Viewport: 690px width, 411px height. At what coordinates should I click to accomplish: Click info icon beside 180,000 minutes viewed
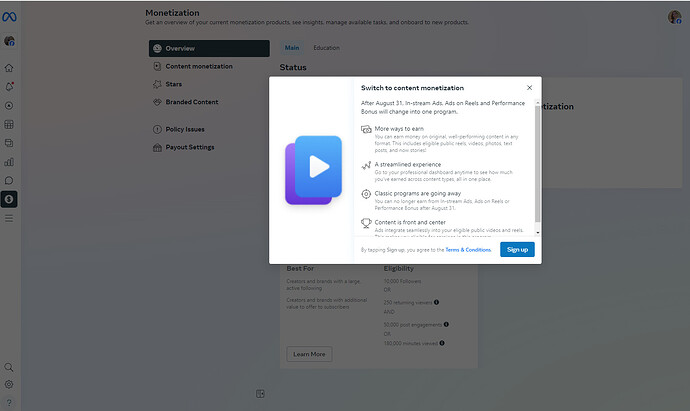442,343
